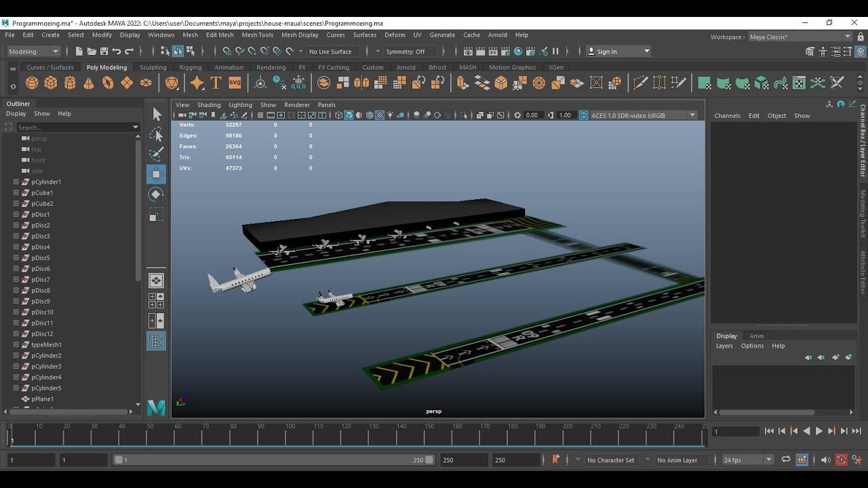Open the Symmetry Off dropdown
The image size is (868, 488).
[x=411, y=52]
